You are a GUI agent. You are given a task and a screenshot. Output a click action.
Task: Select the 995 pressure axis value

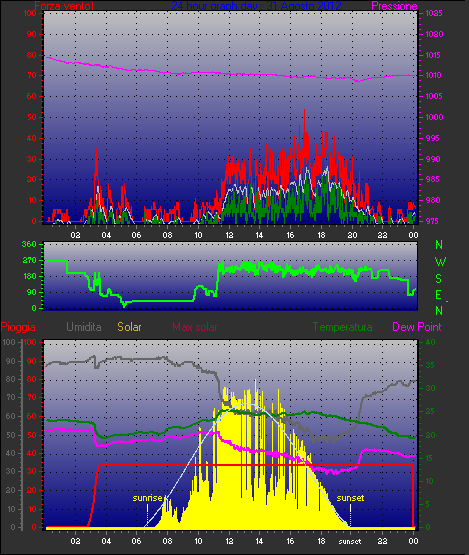432,138
